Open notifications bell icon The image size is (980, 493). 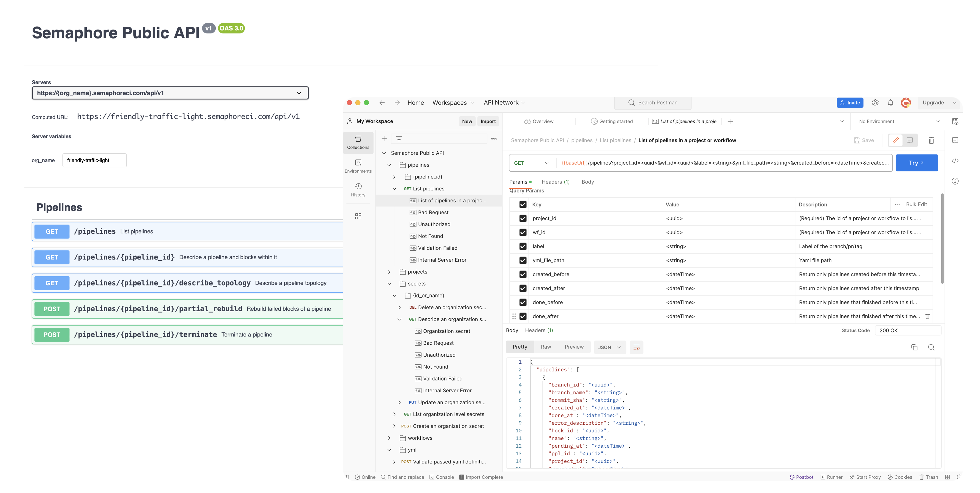(890, 103)
